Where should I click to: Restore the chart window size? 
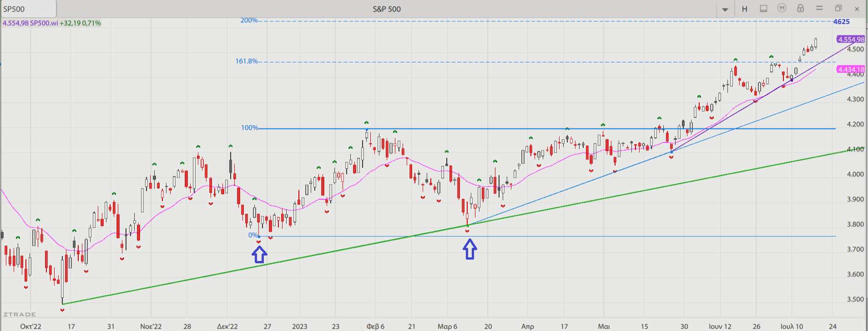pos(838,8)
